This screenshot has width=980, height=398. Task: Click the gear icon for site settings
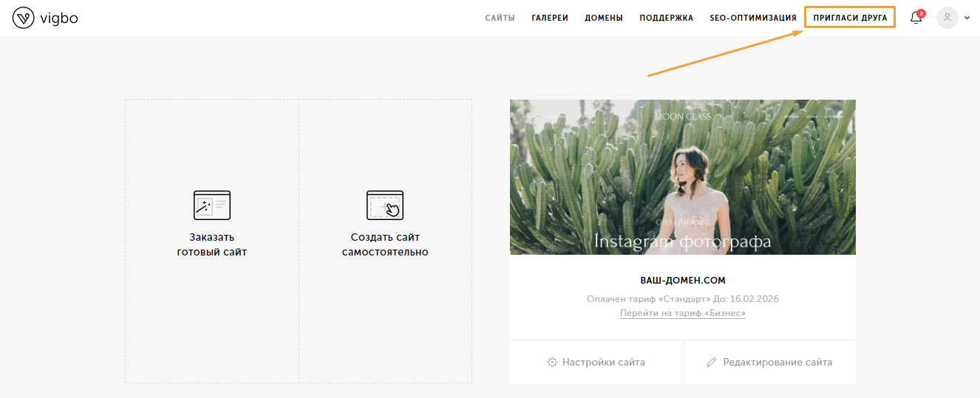[x=552, y=363]
